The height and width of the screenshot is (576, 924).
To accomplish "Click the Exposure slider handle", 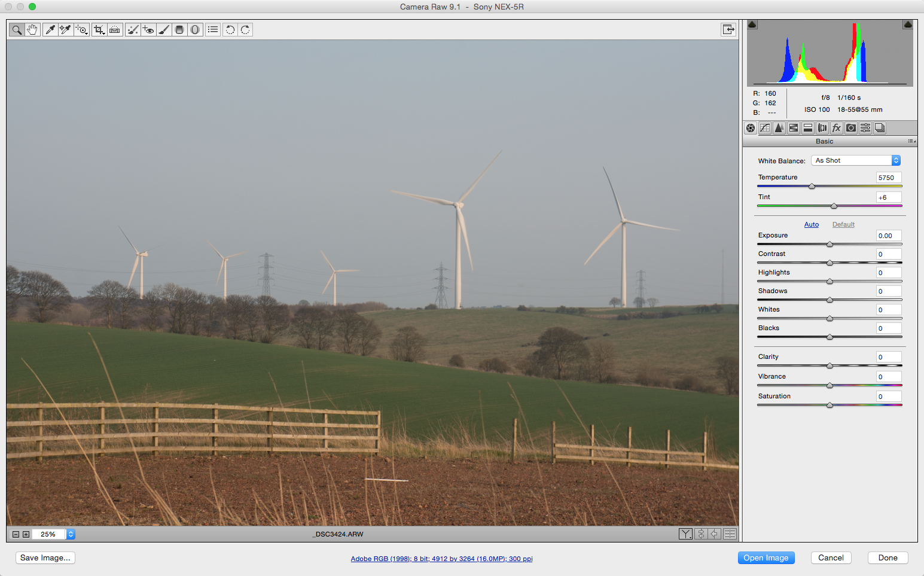I will [x=830, y=245].
